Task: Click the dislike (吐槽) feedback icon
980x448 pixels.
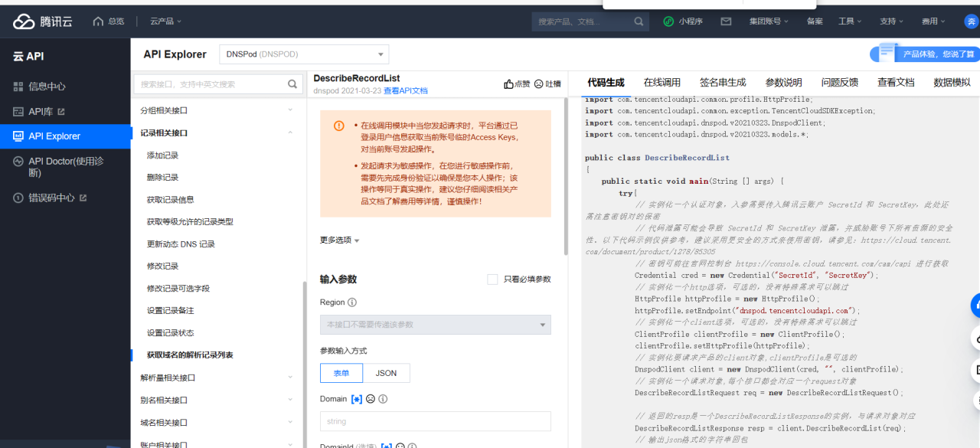Action: 538,83
